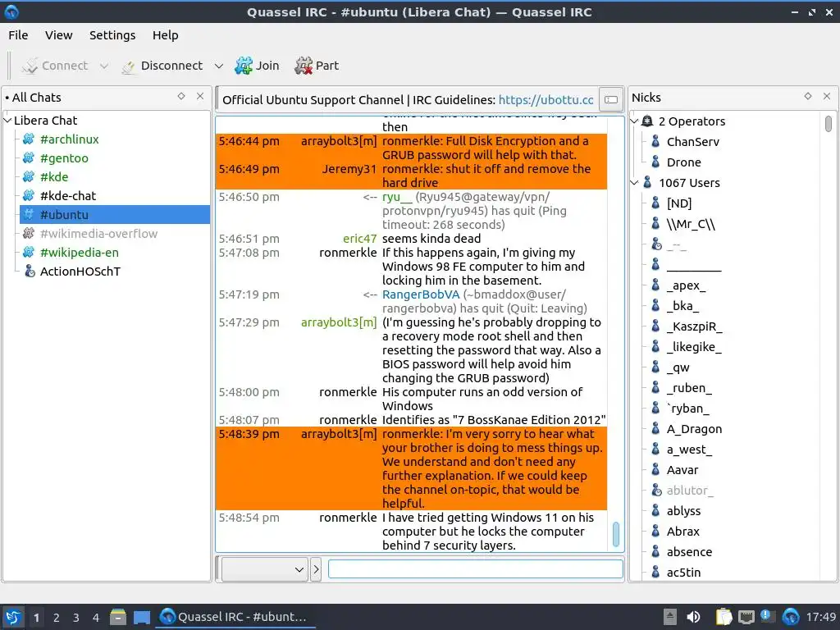Select \\Mr_C\\ in the nick list

pyautogui.click(x=691, y=224)
